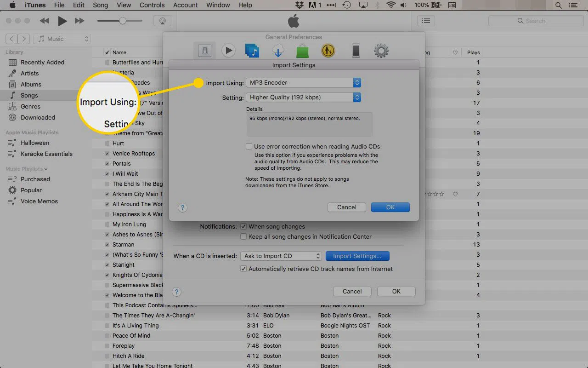Open the Import Using MP3 Encoder dropdown
This screenshot has width=588, height=368.
click(304, 83)
